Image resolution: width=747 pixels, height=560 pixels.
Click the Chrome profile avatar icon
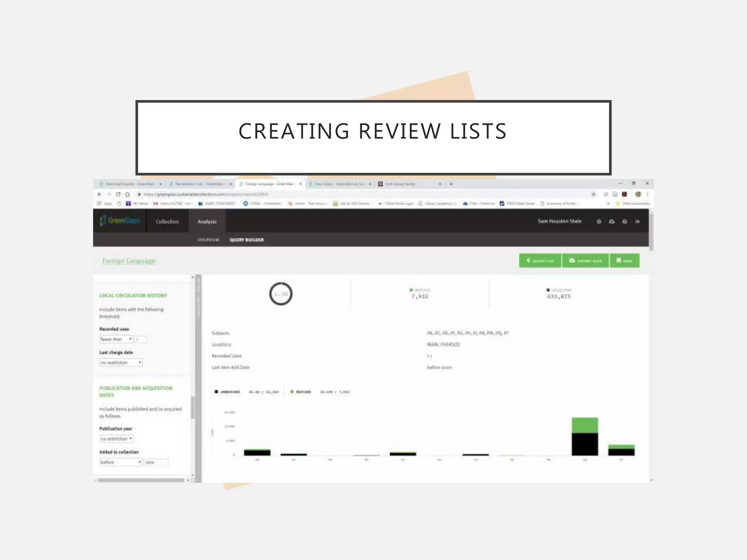(638, 194)
